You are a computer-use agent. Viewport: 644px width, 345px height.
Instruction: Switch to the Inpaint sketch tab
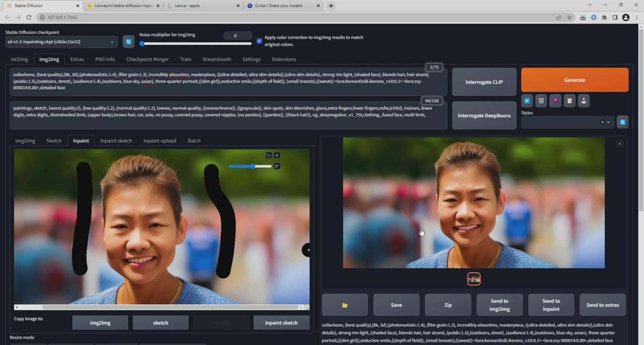tap(116, 141)
